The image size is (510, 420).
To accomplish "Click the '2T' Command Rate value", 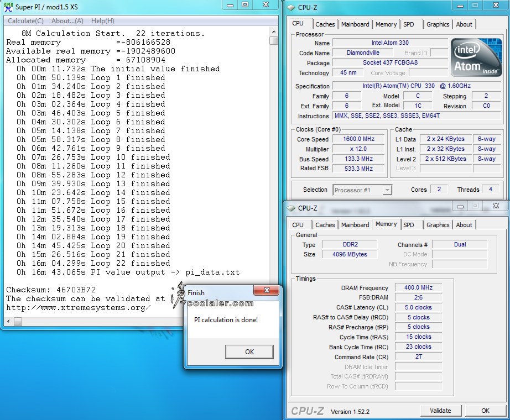I will 418,356.
